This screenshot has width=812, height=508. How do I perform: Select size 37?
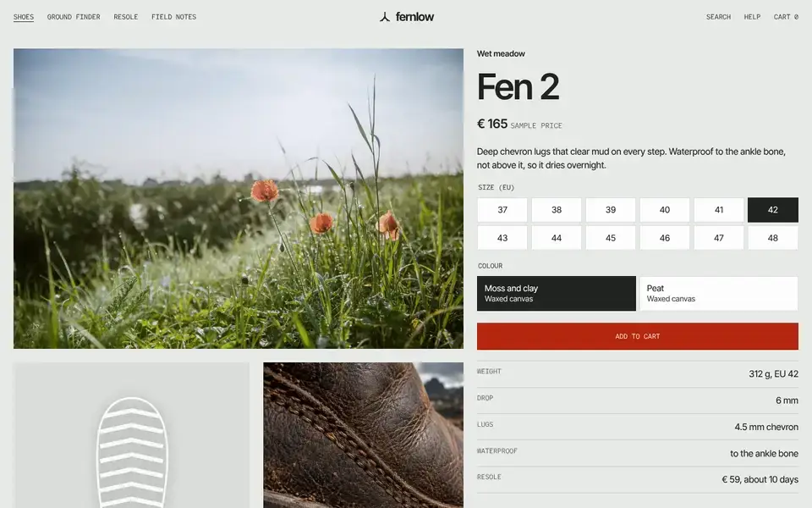502,210
